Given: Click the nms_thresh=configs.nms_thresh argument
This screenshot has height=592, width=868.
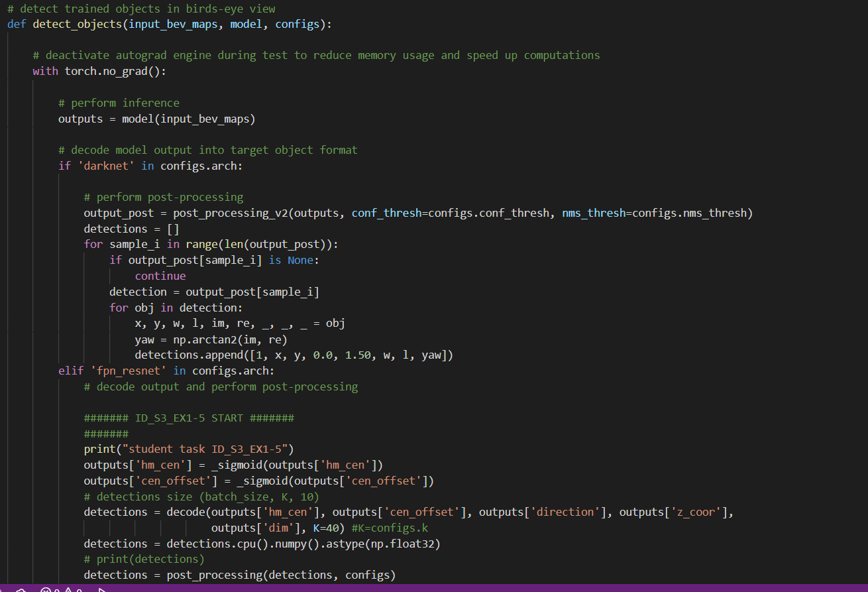Looking at the screenshot, I should point(655,213).
